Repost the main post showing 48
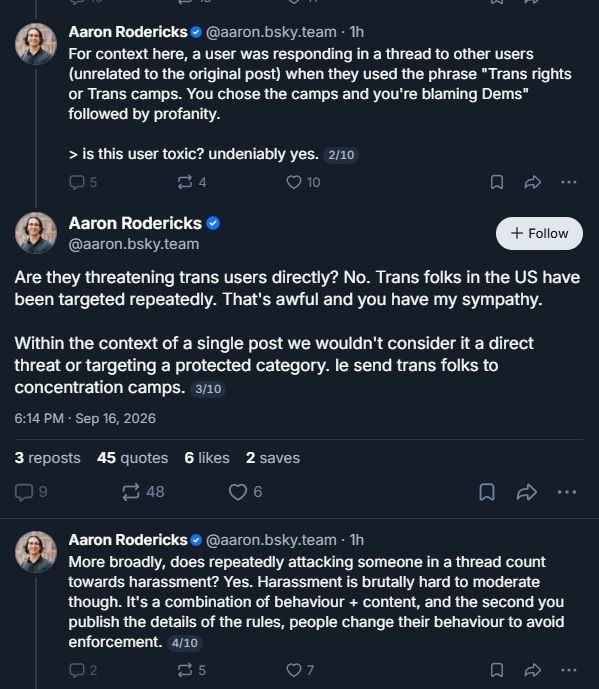This screenshot has height=689, width=599. 143,492
